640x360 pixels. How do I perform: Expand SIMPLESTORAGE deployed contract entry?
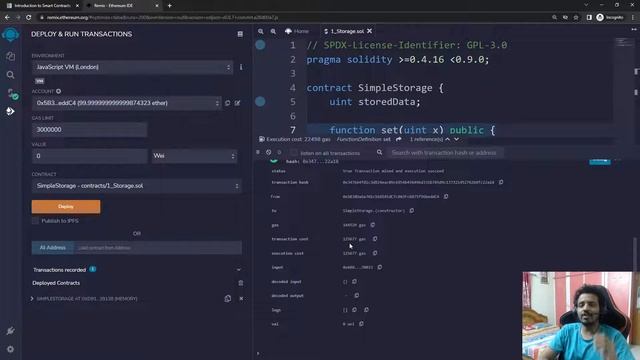(x=32, y=299)
